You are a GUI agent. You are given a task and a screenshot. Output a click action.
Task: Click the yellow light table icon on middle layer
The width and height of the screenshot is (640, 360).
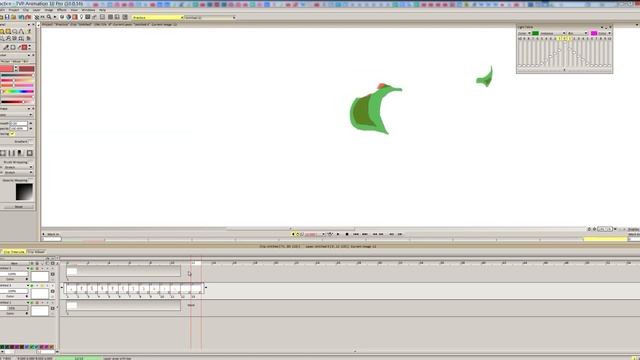(x=42, y=286)
